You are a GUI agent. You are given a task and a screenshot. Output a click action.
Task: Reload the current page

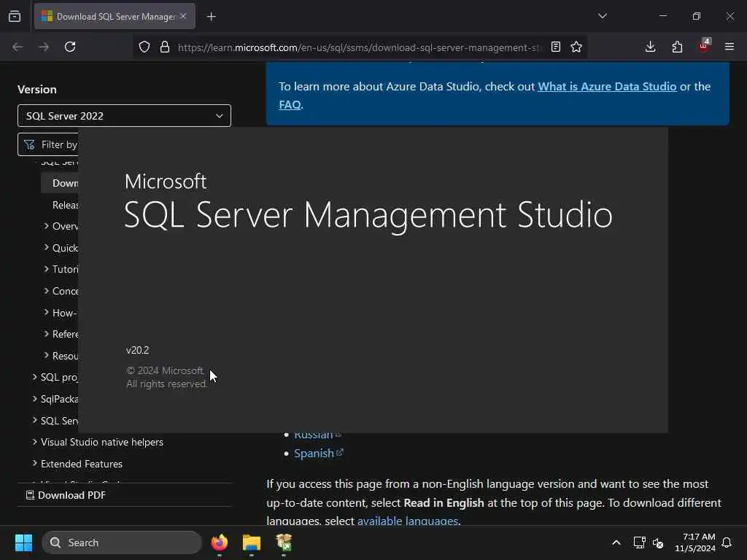[70, 47]
